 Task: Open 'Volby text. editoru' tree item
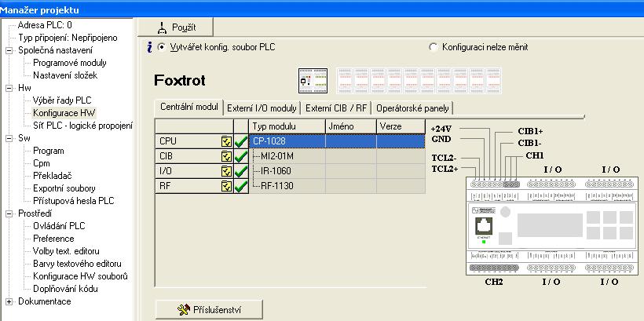pos(66,251)
